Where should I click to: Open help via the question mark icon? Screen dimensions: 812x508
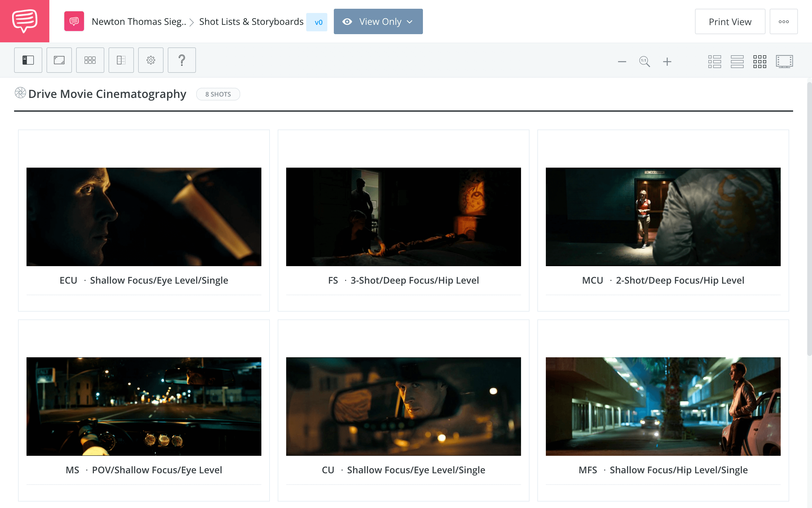pos(182,60)
